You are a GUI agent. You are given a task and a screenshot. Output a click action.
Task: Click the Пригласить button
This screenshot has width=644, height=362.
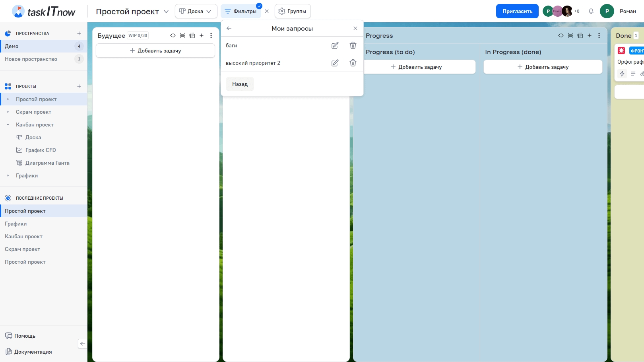click(x=517, y=11)
